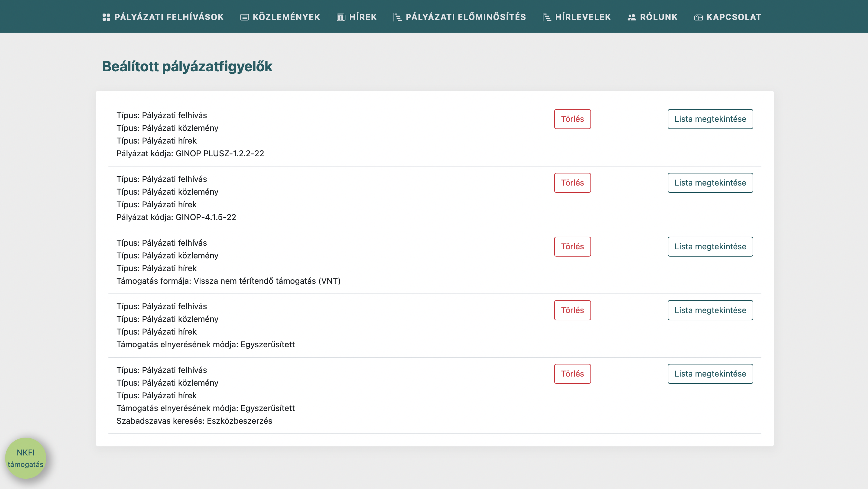Delete the Eszközbeszerzés search watcher
The image size is (868, 489).
tap(572, 374)
